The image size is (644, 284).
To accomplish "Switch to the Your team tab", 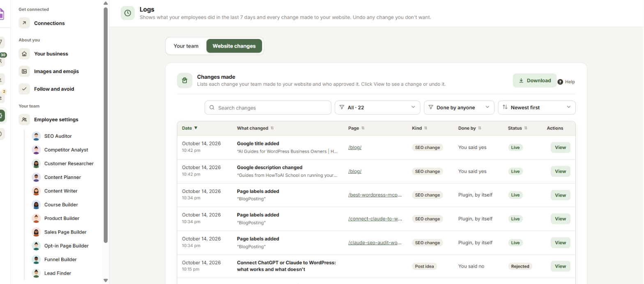I will (186, 46).
